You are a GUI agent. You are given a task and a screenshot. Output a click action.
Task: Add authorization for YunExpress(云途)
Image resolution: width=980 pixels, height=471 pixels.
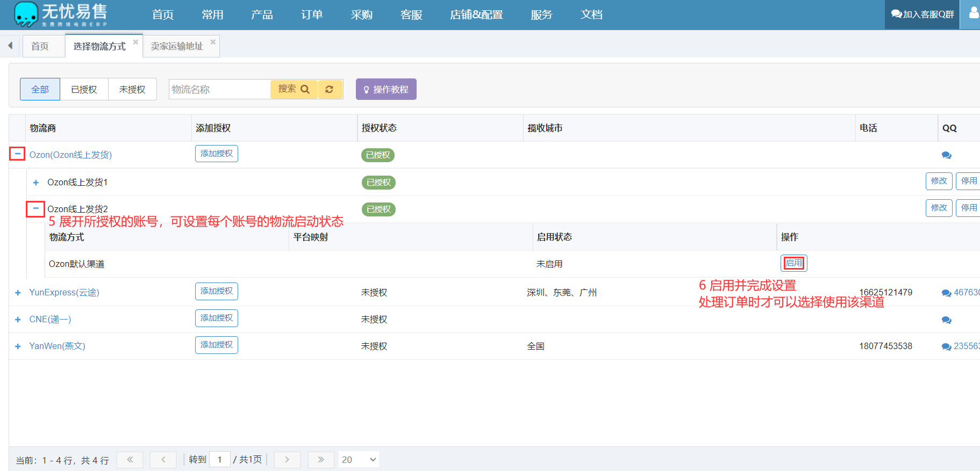coord(217,291)
